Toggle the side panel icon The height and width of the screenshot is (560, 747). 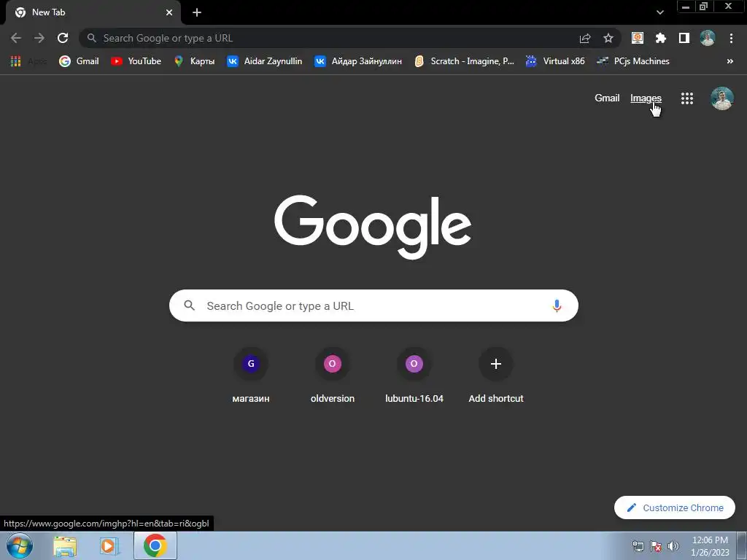coord(684,38)
